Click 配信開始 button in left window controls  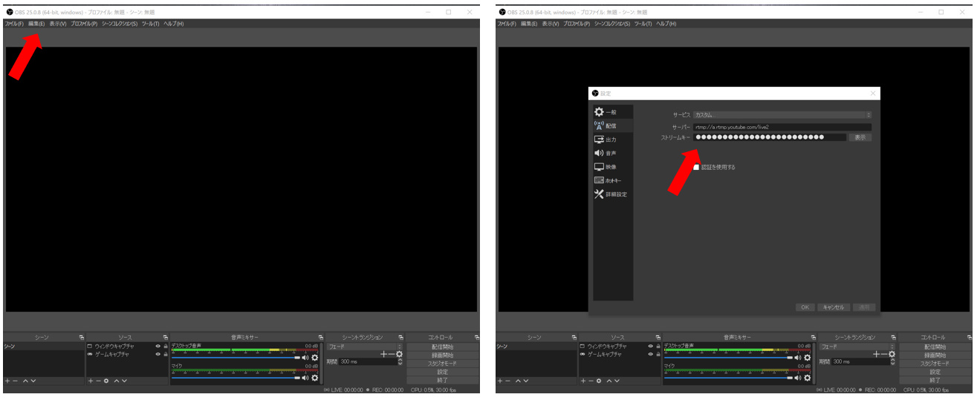coord(442,347)
